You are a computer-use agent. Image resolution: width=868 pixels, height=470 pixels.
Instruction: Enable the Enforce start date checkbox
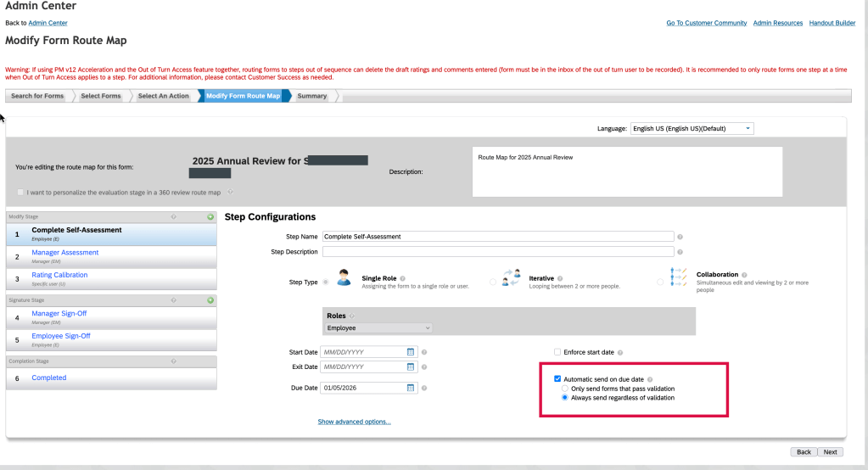point(557,352)
